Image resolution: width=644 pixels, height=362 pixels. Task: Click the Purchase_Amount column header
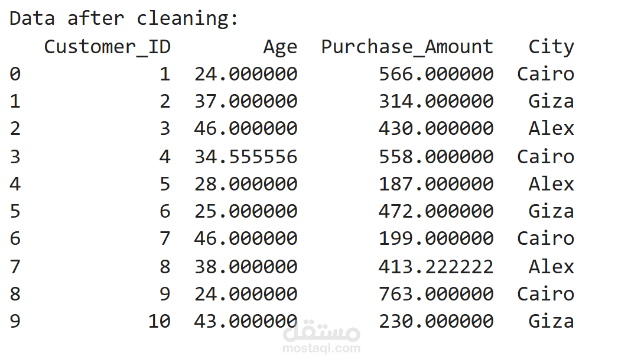[407, 47]
